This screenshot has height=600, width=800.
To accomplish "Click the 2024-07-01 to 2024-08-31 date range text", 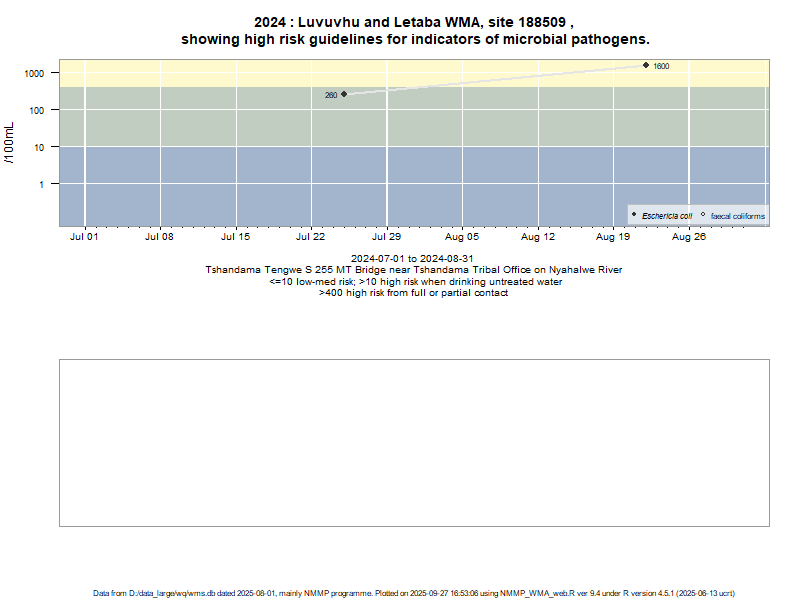I will pos(412,259).
